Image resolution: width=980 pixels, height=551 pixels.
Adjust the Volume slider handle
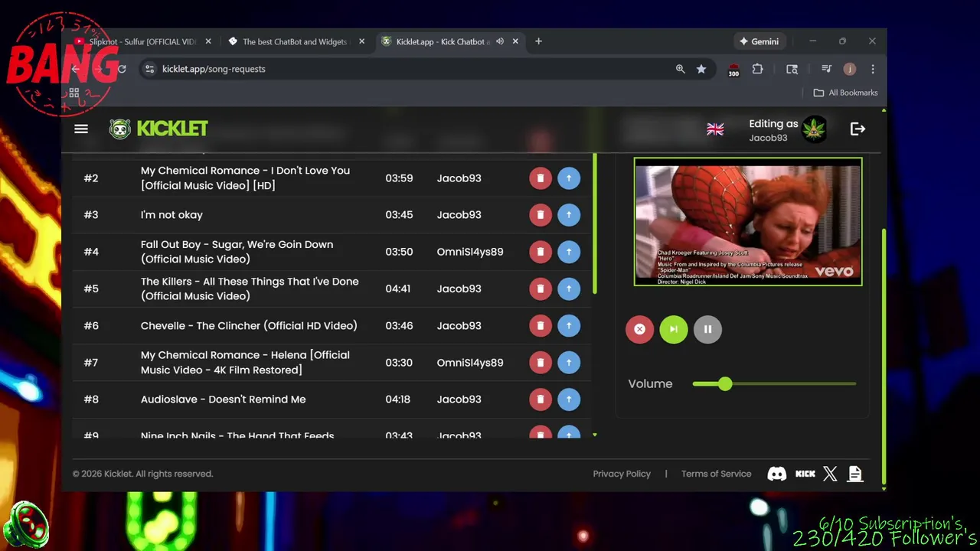(x=724, y=383)
